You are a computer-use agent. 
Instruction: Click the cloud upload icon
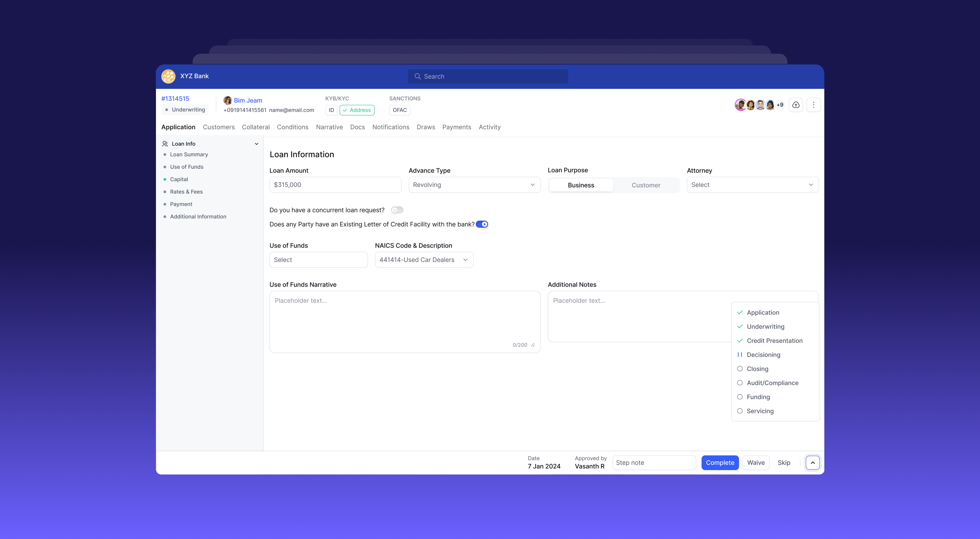click(x=796, y=105)
